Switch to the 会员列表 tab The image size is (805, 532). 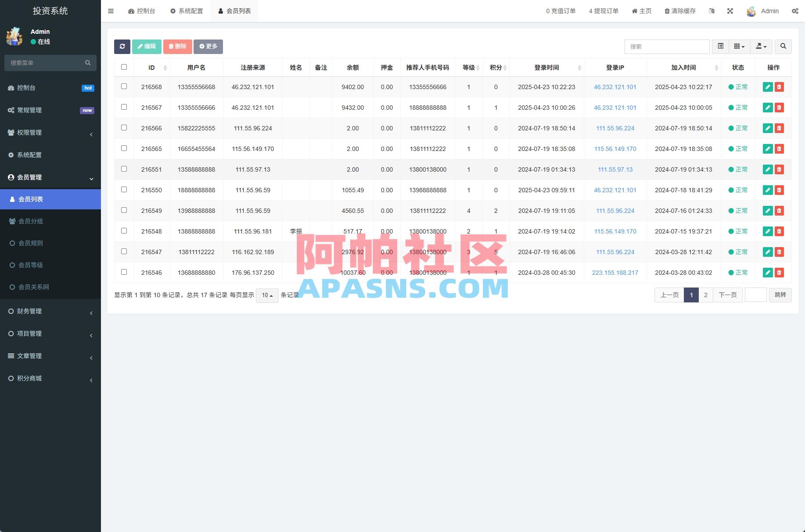click(234, 11)
